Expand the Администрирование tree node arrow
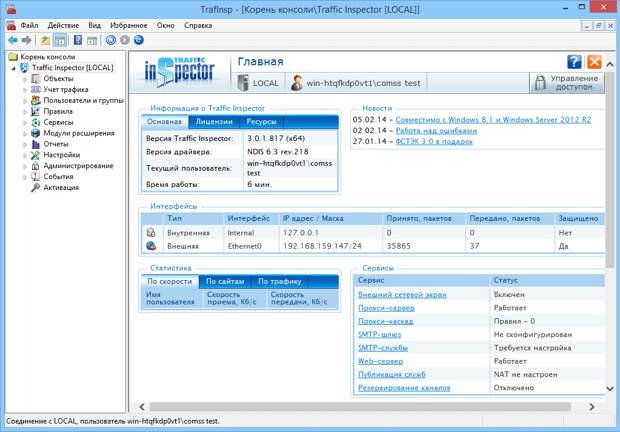Screen dimensions: 620x432 (25, 166)
